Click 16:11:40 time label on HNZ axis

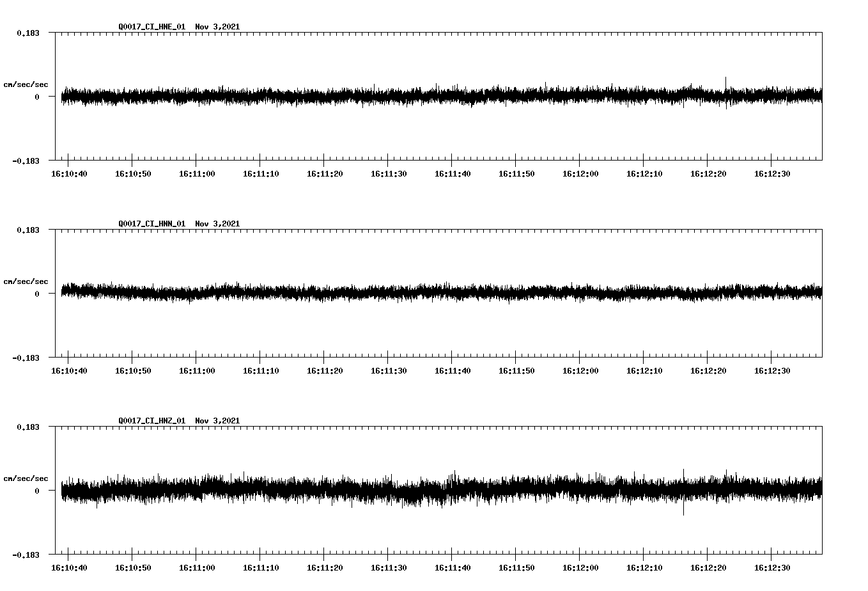(x=453, y=568)
